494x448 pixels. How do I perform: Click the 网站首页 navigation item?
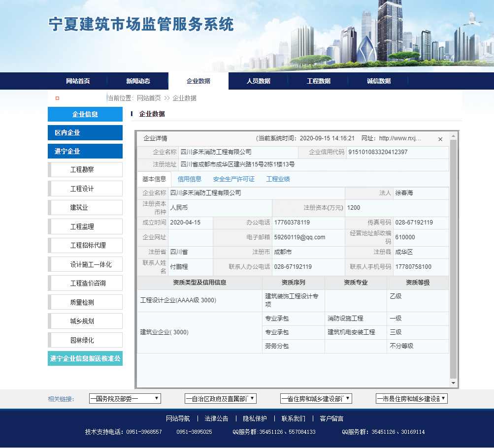(78, 81)
